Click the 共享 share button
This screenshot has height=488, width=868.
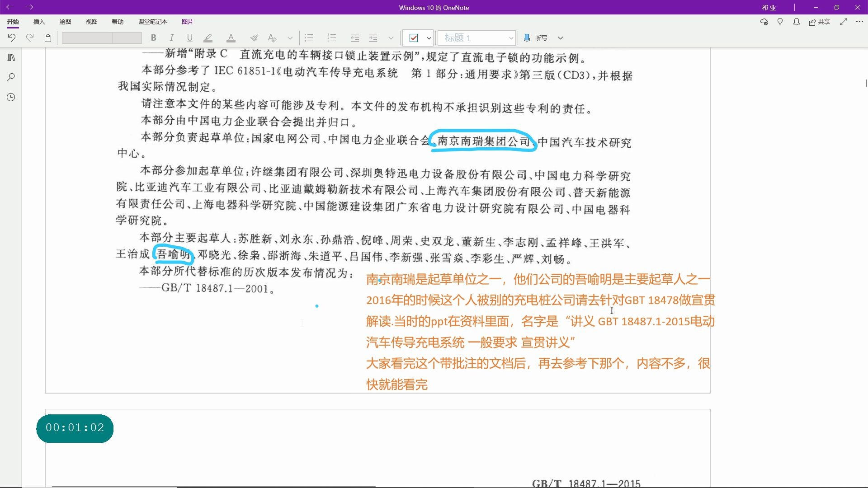point(820,22)
